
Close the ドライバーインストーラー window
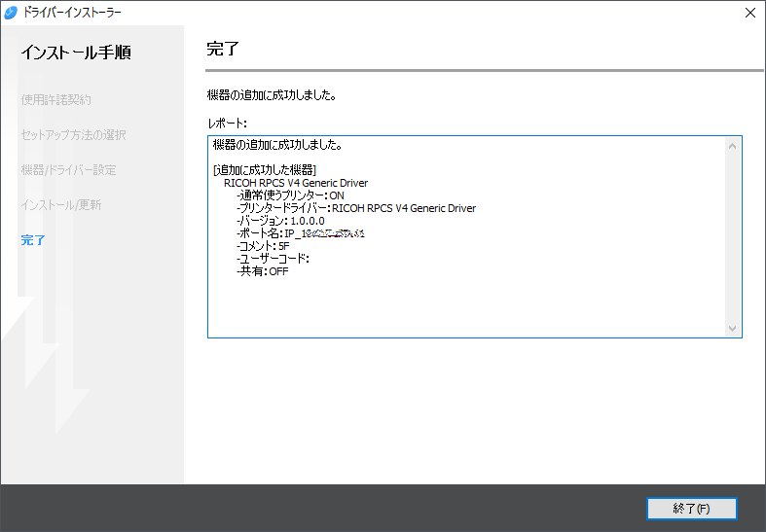(x=749, y=13)
